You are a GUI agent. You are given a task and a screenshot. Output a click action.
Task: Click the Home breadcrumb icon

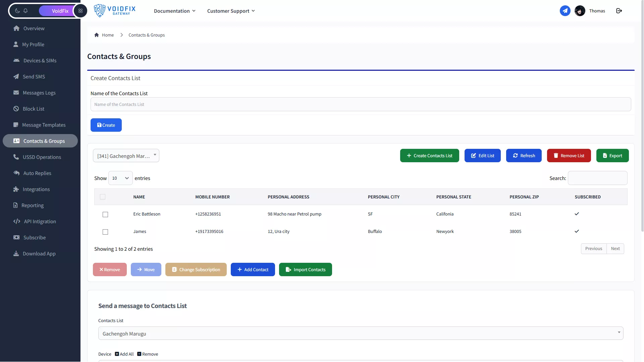point(97,35)
